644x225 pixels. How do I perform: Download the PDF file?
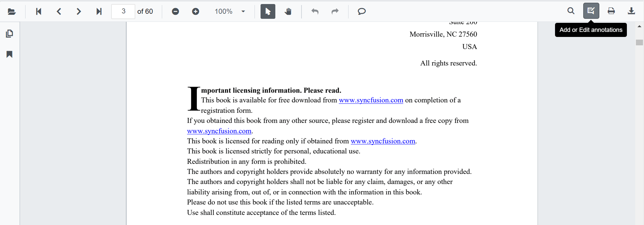tap(631, 11)
